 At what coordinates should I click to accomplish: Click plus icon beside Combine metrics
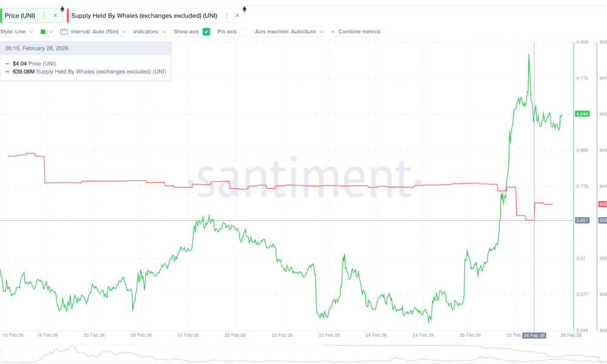[x=333, y=32]
